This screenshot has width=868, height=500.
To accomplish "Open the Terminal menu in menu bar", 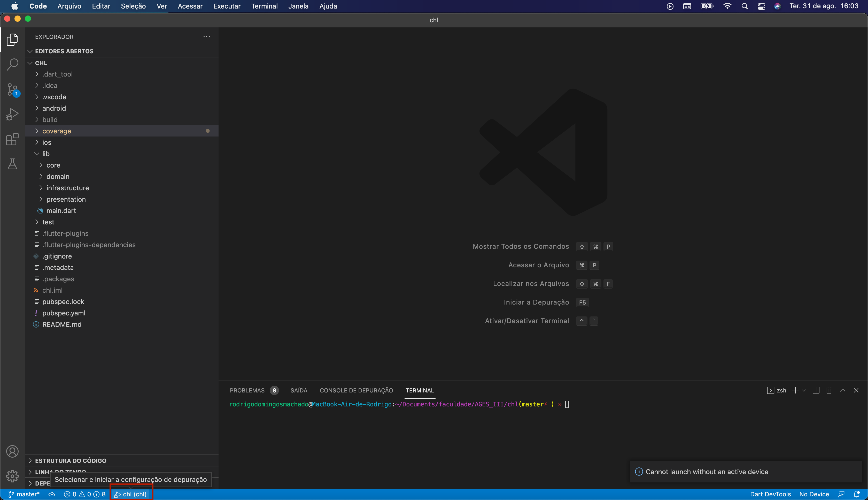I will [264, 6].
